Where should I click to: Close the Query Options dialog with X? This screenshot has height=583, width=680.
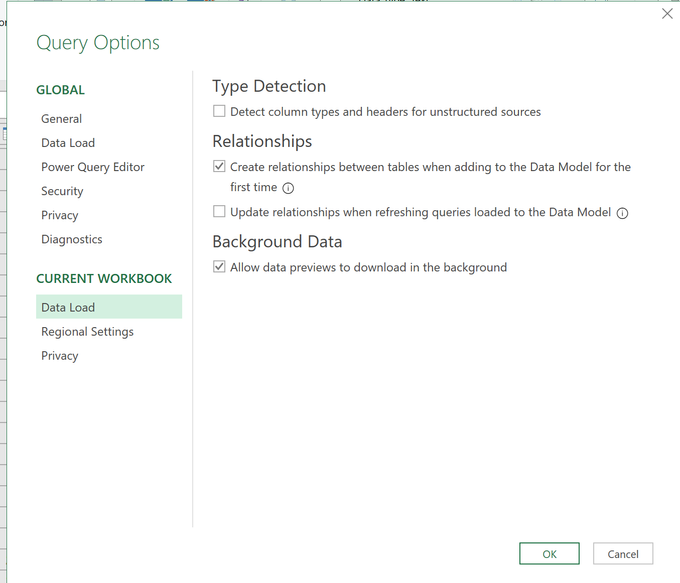click(x=667, y=14)
